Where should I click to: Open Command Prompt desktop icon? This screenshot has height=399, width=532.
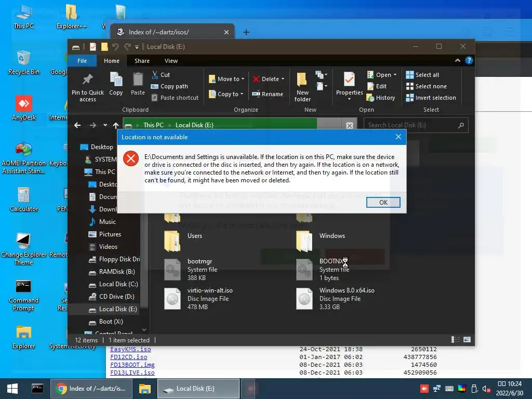(23, 296)
